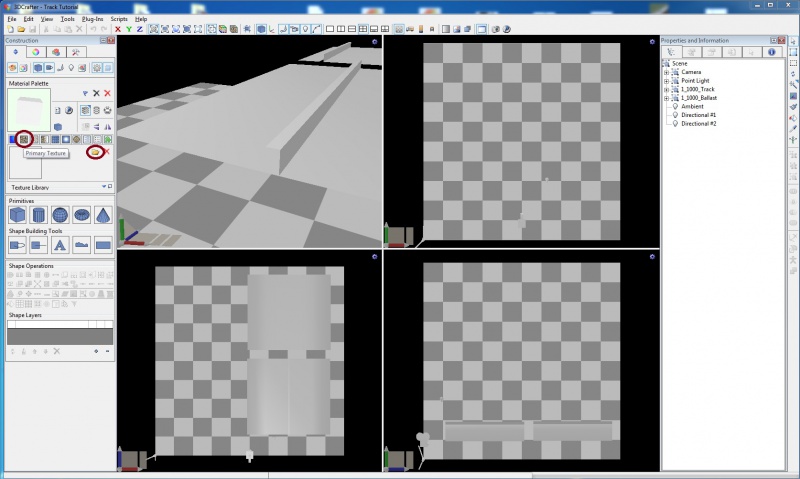Screen dimensions: 800x479
Task: Select the flat rectangle shape building tool
Action: 103,245
